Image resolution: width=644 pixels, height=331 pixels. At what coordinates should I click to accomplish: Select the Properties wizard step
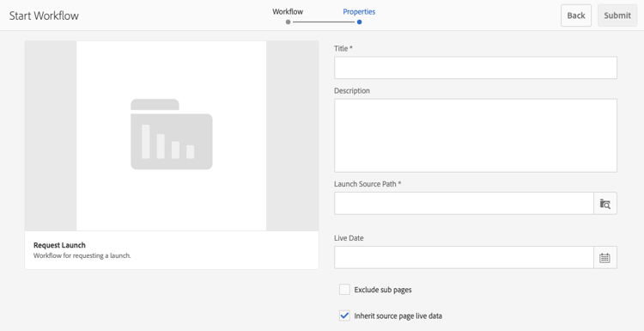tap(359, 12)
